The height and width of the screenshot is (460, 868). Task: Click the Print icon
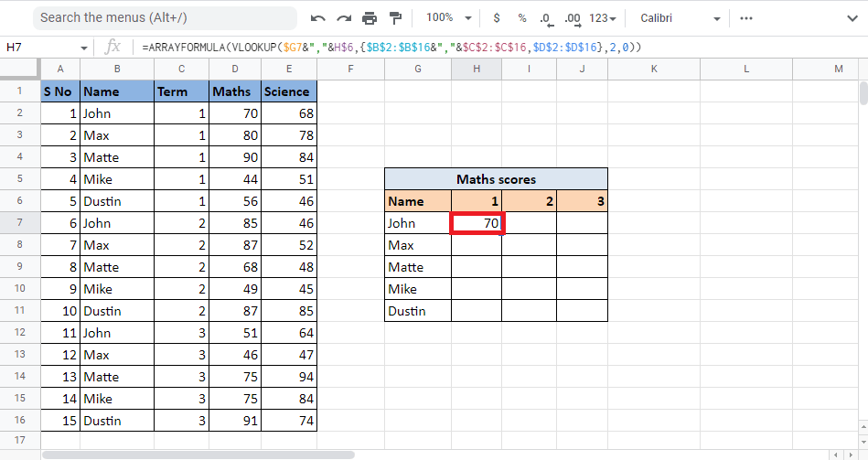click(370, 18)
